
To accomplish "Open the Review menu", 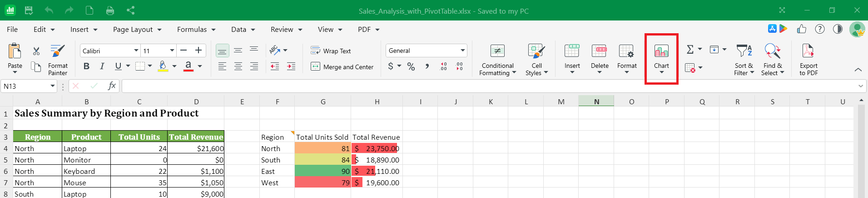I will pyautogui.click(x=286, y=29).
